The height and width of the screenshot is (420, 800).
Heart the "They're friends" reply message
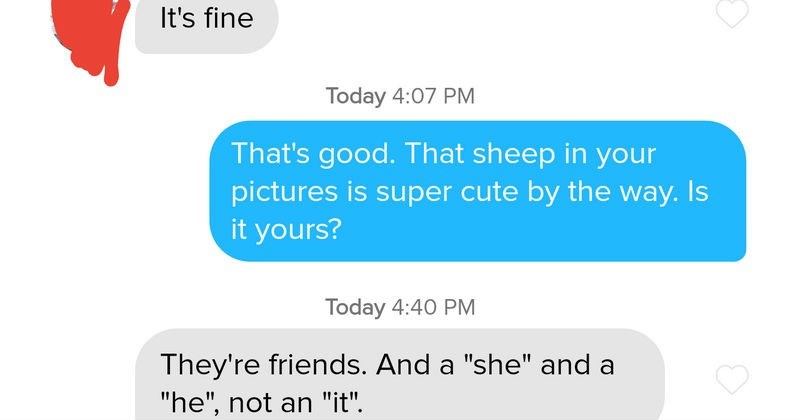733,378
